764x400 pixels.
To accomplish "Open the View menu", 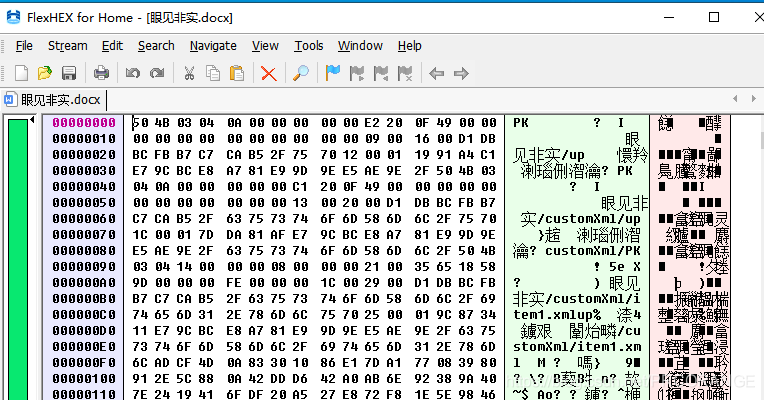I will pos(265,46).
